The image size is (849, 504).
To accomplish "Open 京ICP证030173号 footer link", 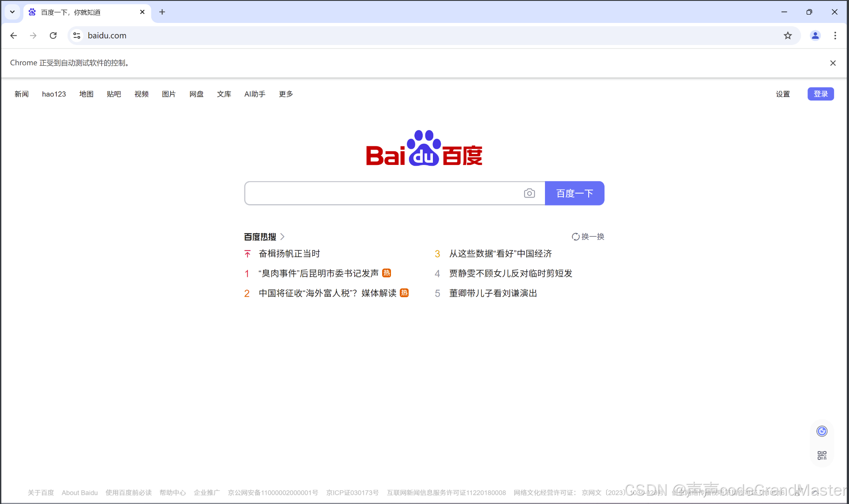I will (x=352, y=493).
